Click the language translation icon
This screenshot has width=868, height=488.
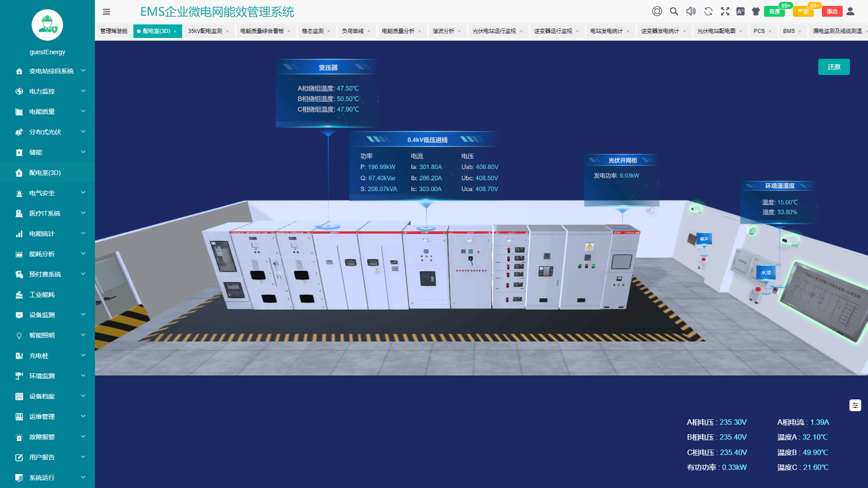(x=741, y=11)
